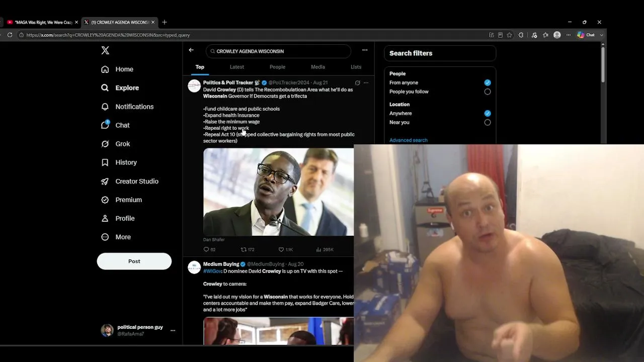The width and height of the screenshot is (644, 362).
Task: Open browser settings and more ellipsis
Action: coord(569,35)
